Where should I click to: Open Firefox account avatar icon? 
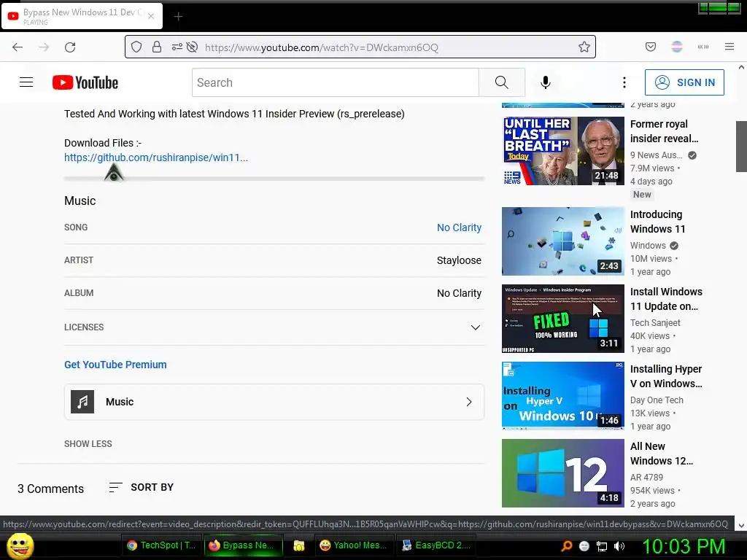677,47
